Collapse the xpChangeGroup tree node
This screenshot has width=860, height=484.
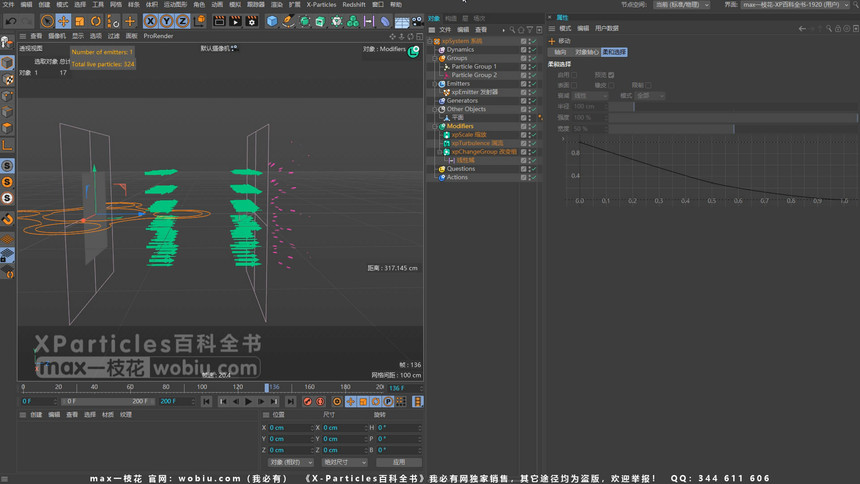440,152
